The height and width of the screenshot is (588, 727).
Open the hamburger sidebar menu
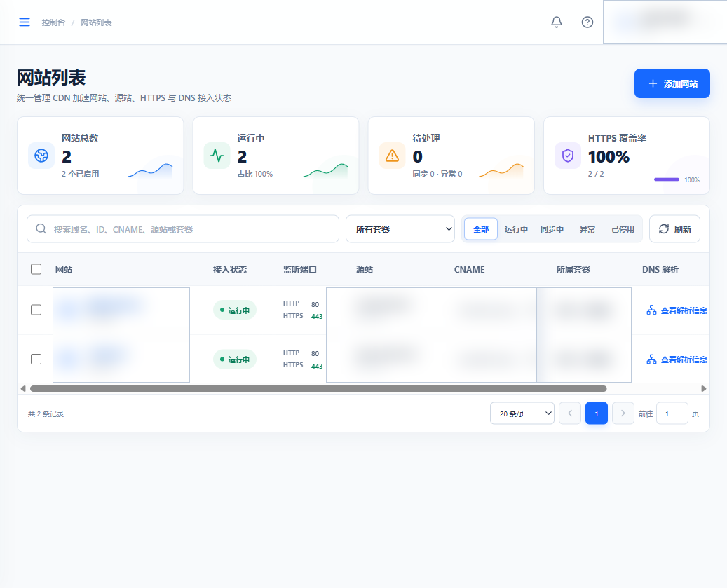pyautogui.click(x=25, y=22)
